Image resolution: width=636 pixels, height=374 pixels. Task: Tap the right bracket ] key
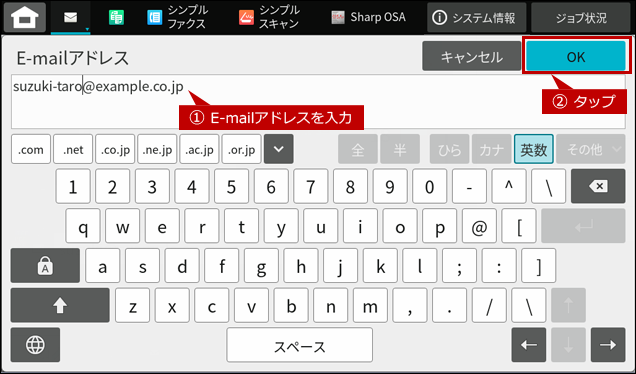[539, 266]
